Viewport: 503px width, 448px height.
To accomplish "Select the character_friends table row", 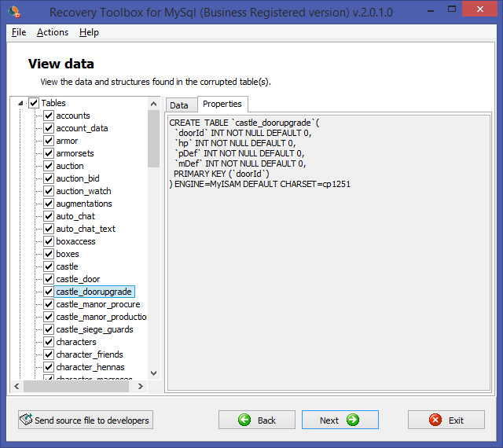I will tap(90, 354).
